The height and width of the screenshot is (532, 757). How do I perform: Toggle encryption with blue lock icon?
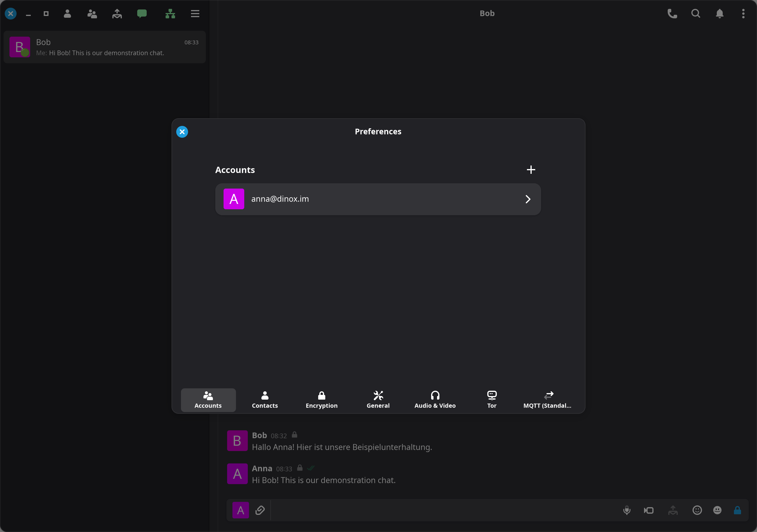[x=737, y=510]
